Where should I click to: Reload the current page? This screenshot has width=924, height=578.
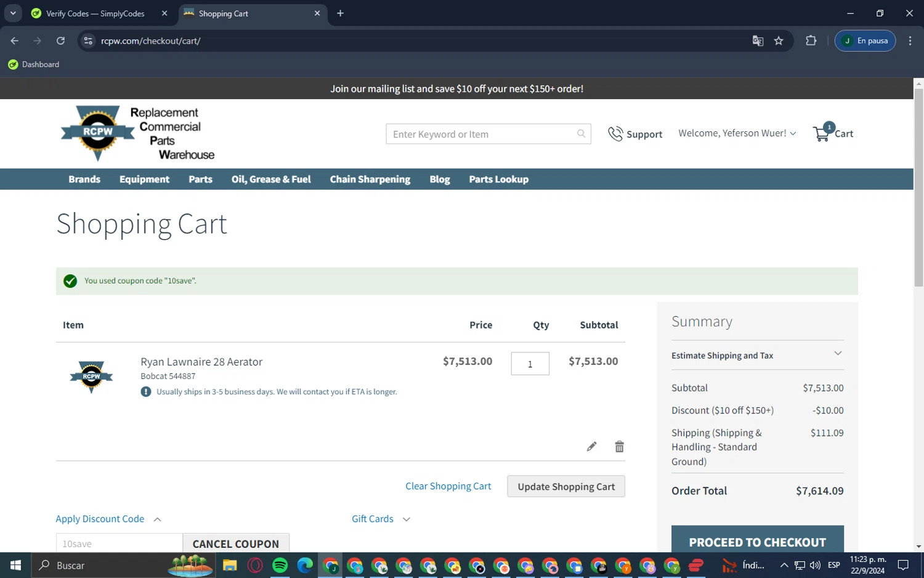point(60,41)
